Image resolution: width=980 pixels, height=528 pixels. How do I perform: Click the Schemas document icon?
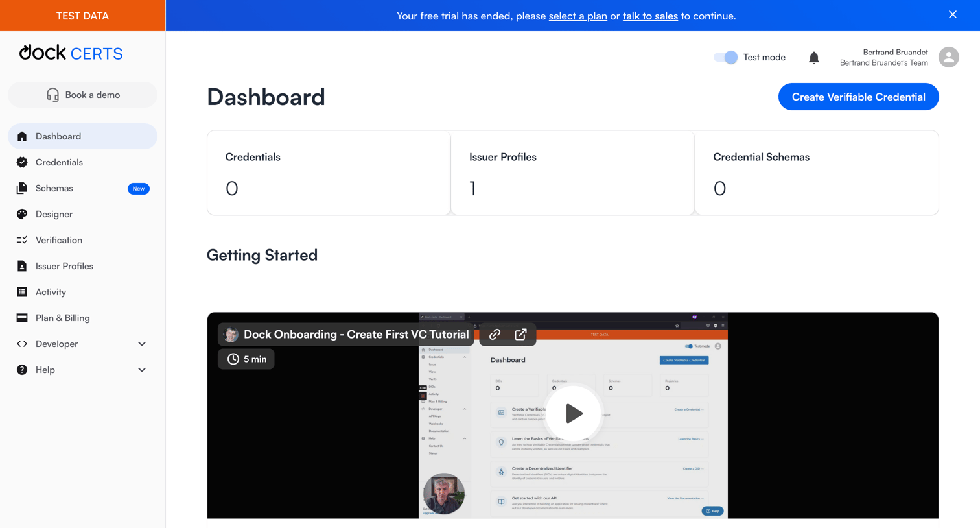tap(22, 188)
